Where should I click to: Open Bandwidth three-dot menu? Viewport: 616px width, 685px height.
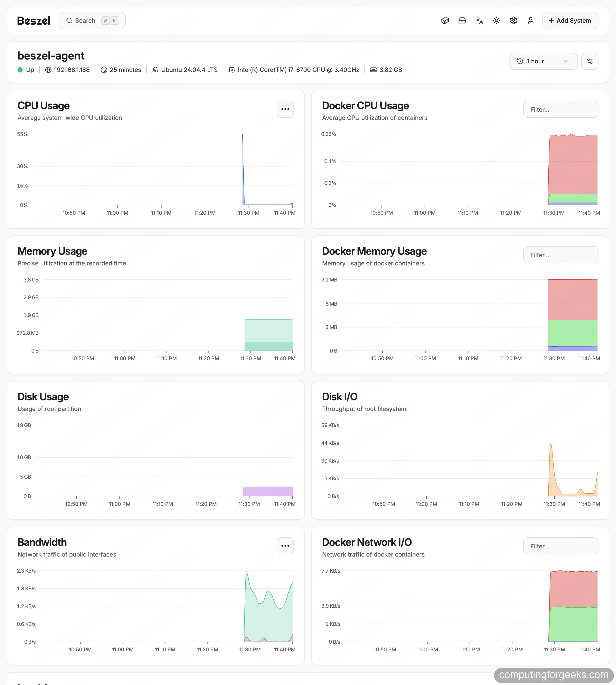(x=285, y=546)
